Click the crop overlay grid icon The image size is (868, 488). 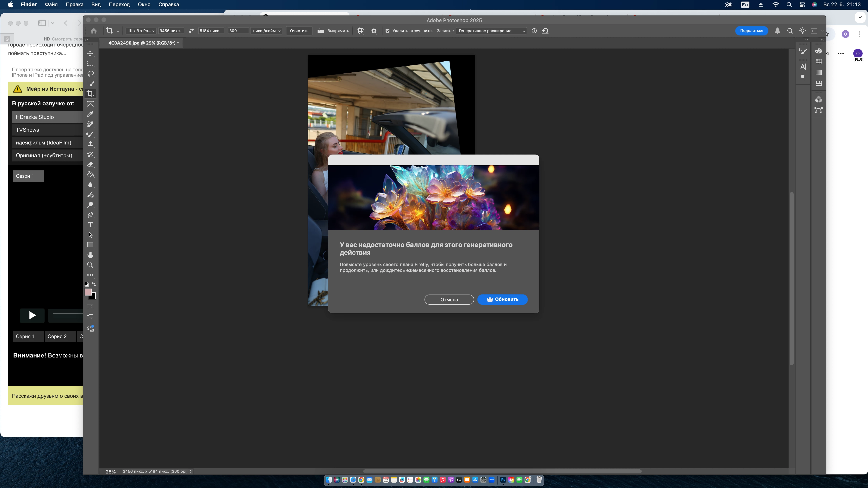click(361, 31)
